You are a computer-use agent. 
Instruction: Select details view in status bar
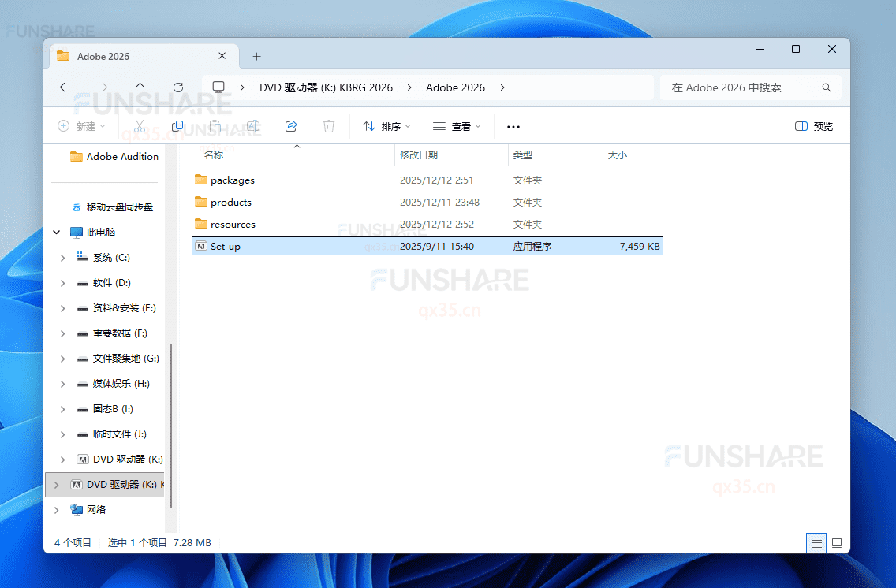(x=816, y=542)
